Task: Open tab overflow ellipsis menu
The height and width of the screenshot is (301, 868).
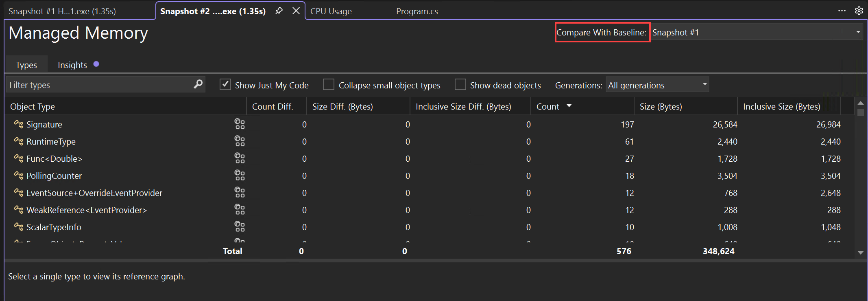Action: [842, 11]
